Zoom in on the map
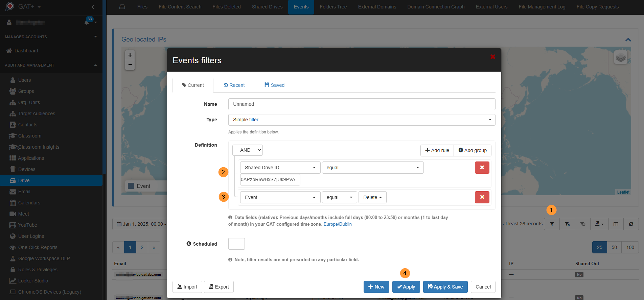The height and width of the screenshot is (300, 644). point(130,55)
